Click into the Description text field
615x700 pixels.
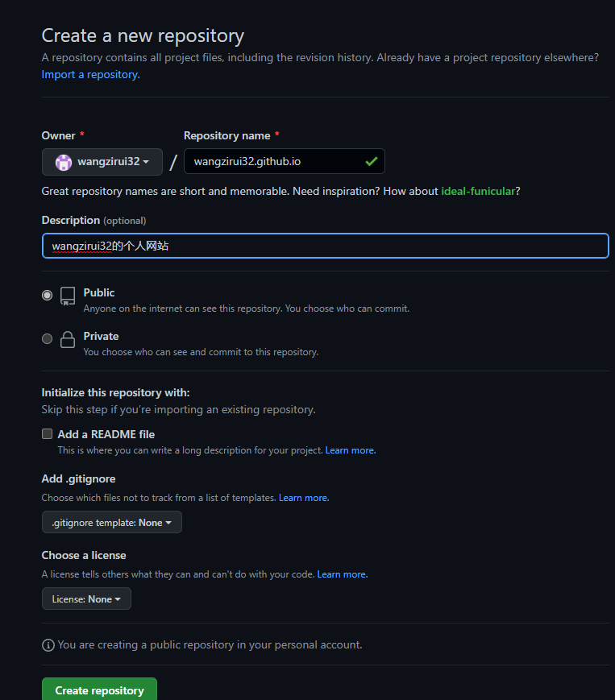pyautogui.click(x=325, y=246)
